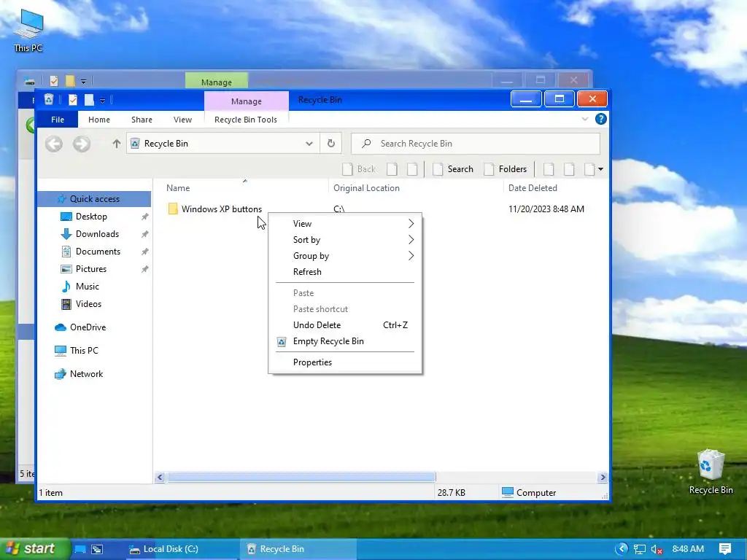
Task: Click the Forward arrow navigation button
Action: coord(82,144)
